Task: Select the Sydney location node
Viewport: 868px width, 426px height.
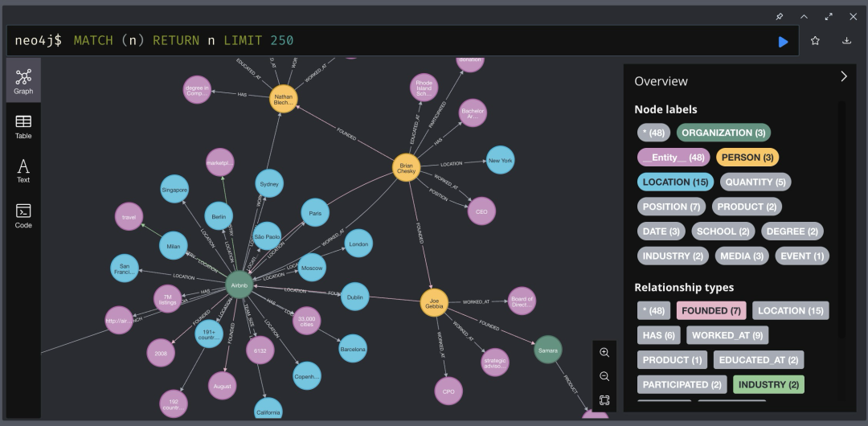Action: (x=269, y=184)
